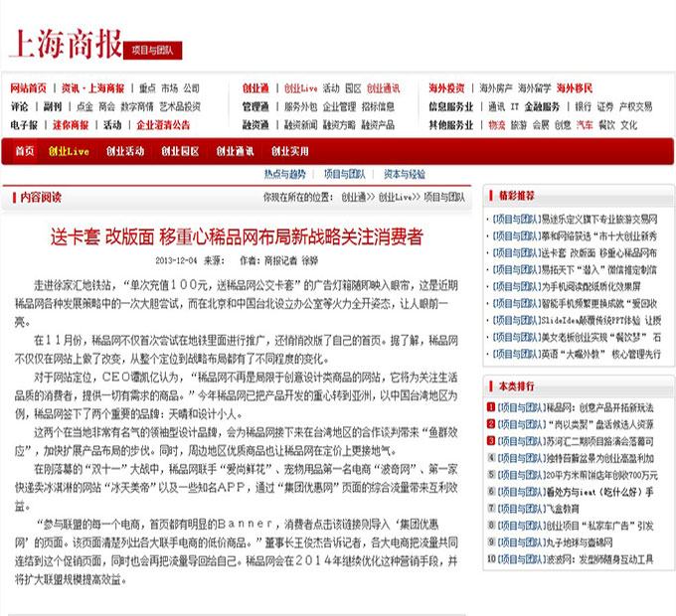Open the 迷你商报 link
This screenshot has width=676, height=616.
tap(71, 125)
